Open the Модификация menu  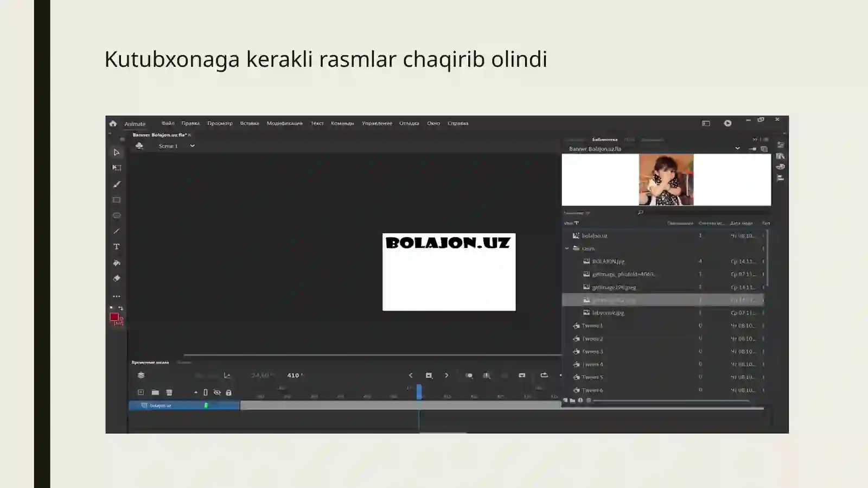(x=285, y=123)
